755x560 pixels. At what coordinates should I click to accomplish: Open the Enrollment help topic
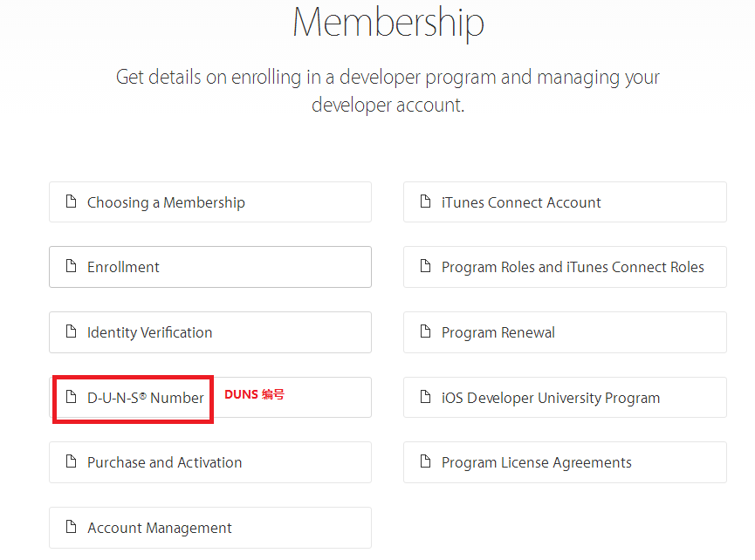pyautogui.click(x=123, y=267)
